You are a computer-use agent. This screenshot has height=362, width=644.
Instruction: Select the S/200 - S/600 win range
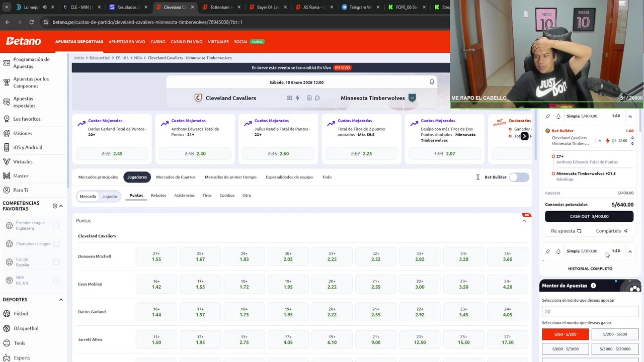[x=615, y=334]
